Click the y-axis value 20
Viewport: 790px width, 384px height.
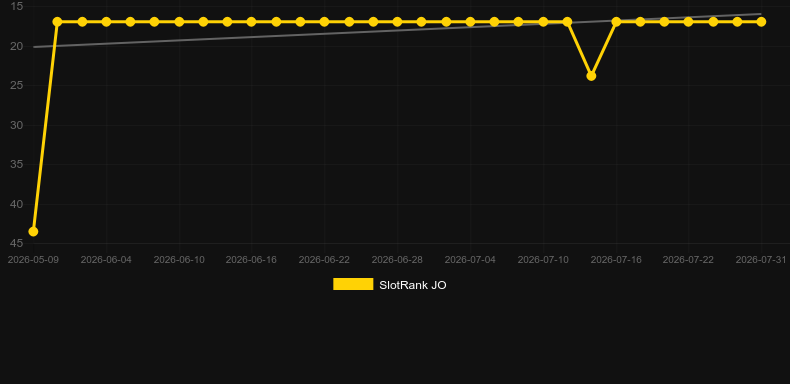[x=17, y=46]
